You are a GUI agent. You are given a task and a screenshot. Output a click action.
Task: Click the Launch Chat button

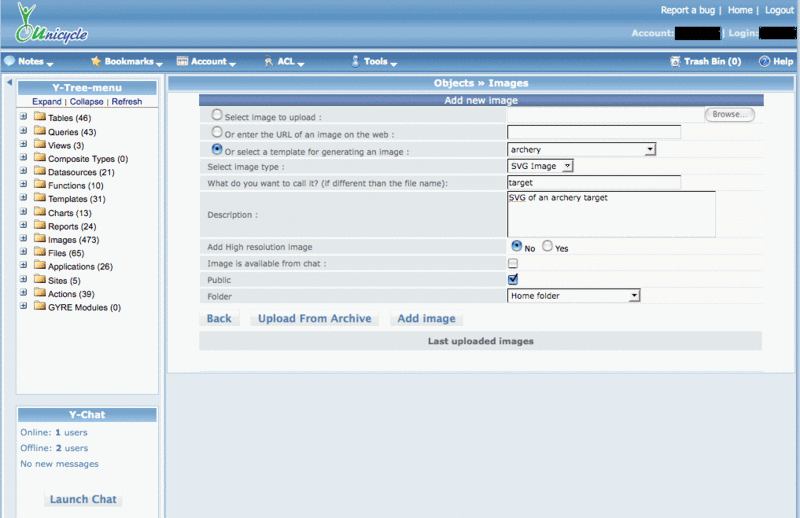pyautogui.click(x=83, y=499)
